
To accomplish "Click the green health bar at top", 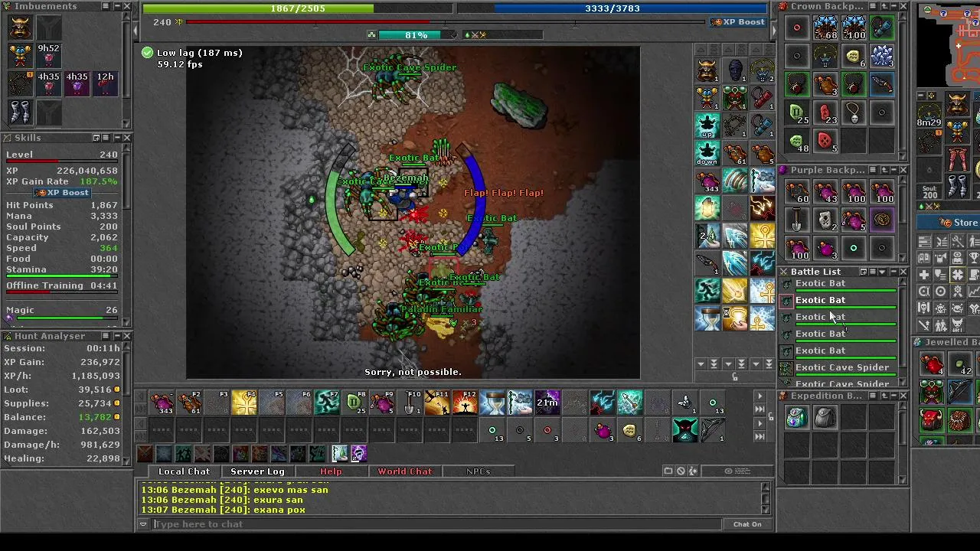I will coord(298,8).
